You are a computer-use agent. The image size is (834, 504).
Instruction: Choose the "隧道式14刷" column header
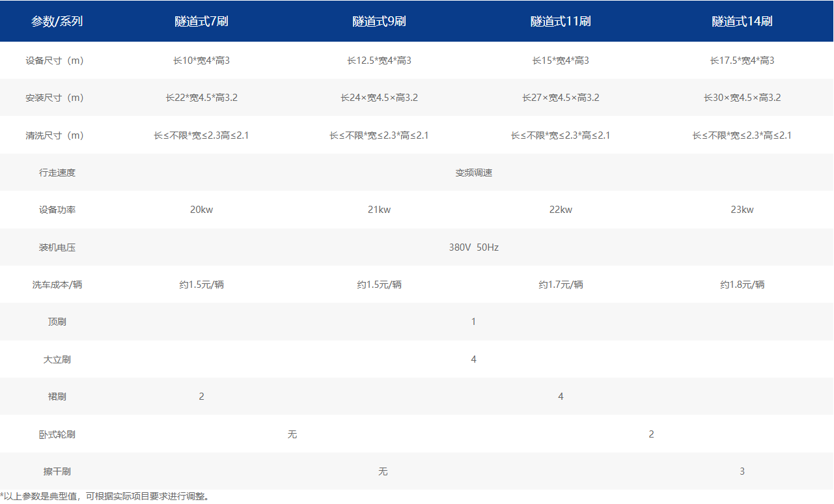[742, 21]
